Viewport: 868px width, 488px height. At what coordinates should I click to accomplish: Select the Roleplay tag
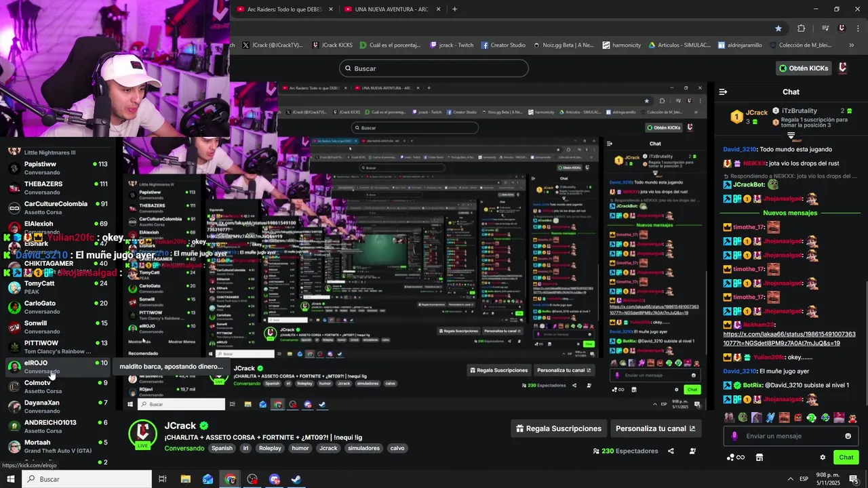270,448
